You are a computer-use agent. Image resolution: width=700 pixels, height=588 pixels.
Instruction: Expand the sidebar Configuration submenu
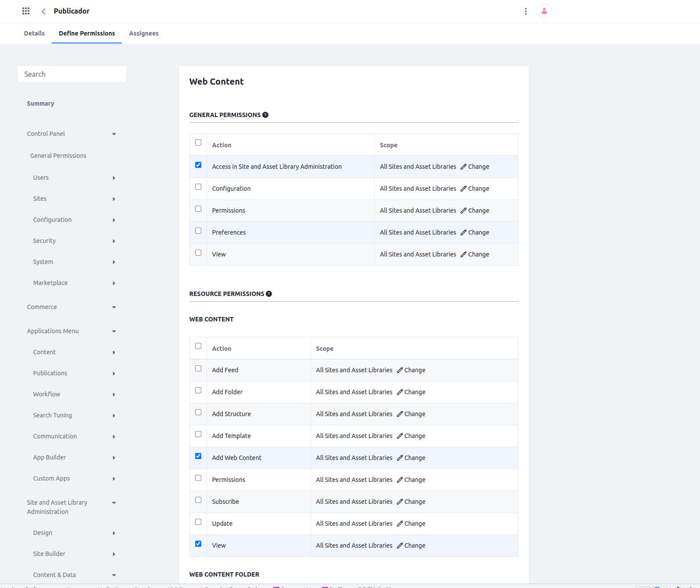coord(114,220)
